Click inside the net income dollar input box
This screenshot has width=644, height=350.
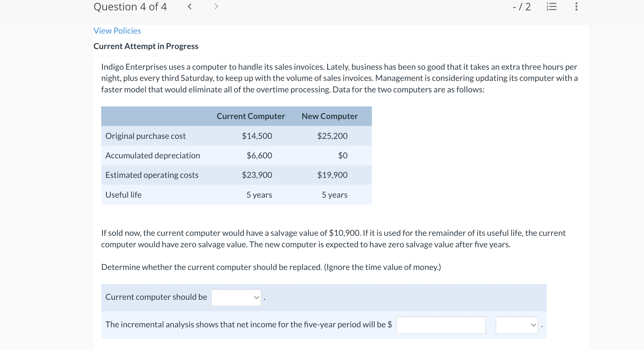point(441,325)
